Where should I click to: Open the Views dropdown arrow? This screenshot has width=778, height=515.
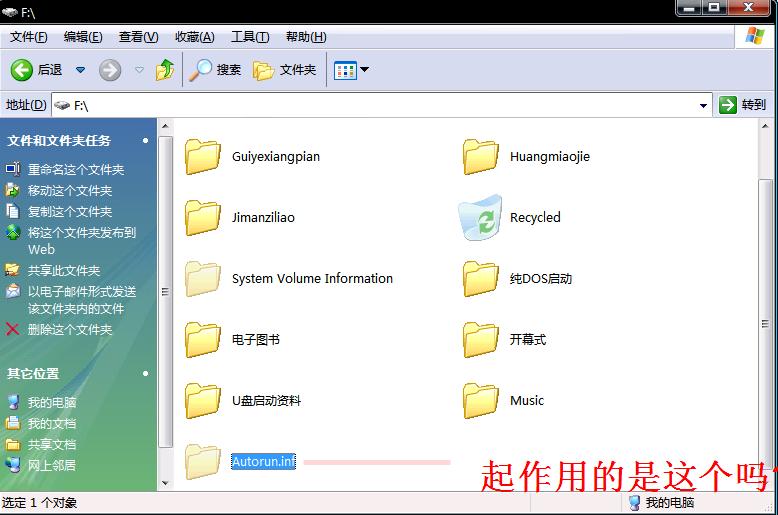(x=365, y=69)
